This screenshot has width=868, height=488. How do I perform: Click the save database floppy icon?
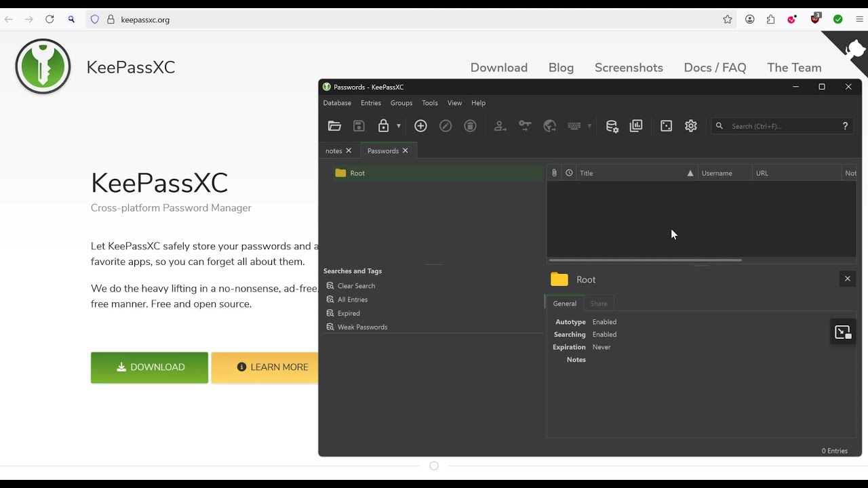pyautogui.click(x=359, y=126)
